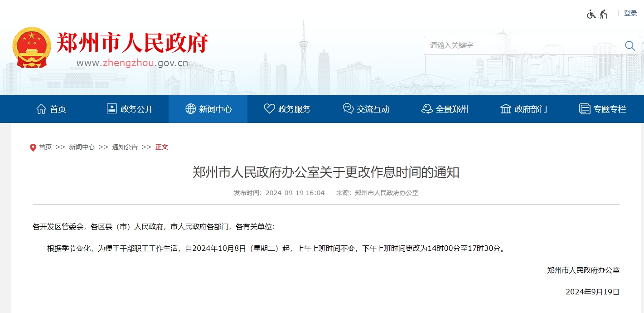Image resolution: width=644 pixels, height=313 pixels.
Task: Click 正文 in the breadcrumb trail
Action: [x=162, y=147]
